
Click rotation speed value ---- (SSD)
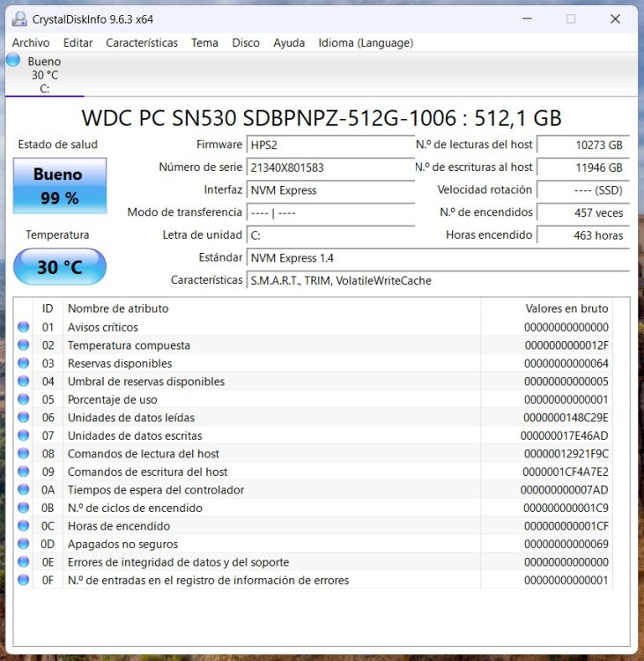click(x=583, y=190)
